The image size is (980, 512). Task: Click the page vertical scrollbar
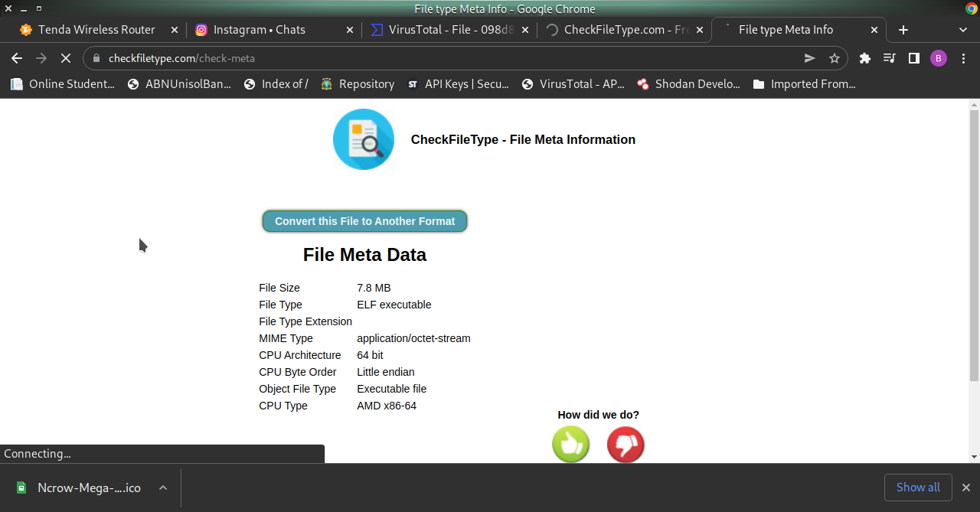[x=974, y=245]
